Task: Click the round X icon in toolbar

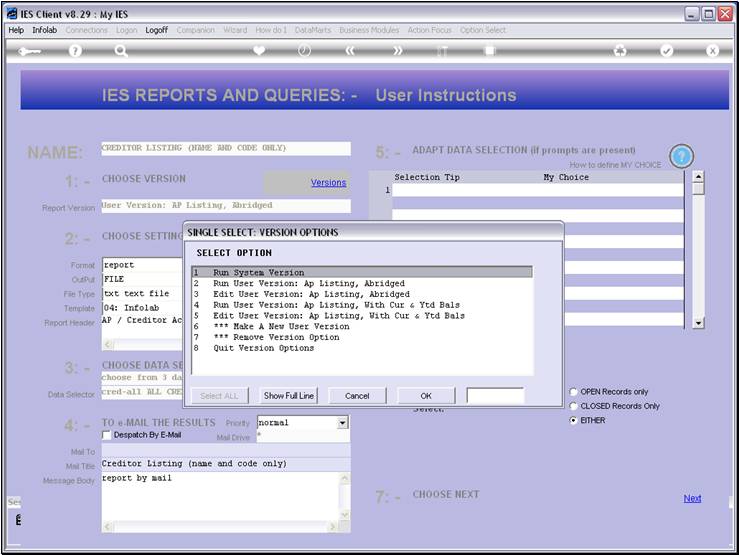Action: tap(712, 50)
